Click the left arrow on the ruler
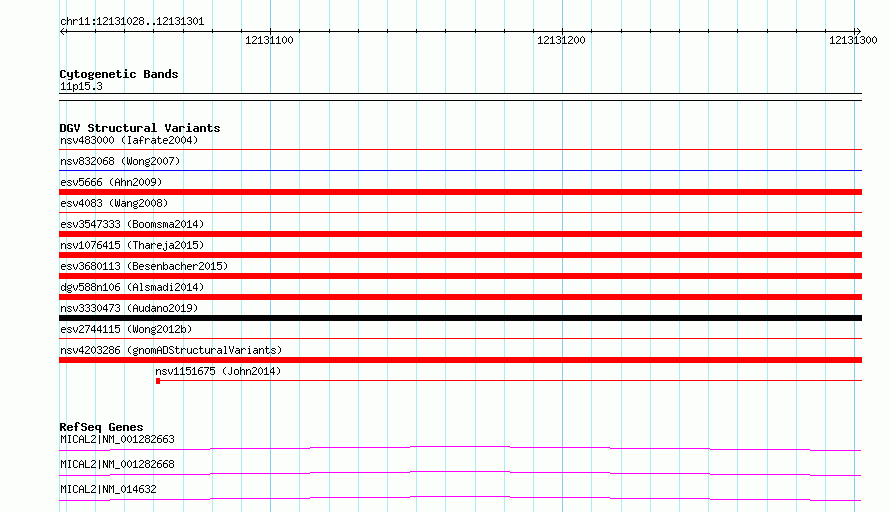The height and width of the screenshot is (512, 890). [x=63, y=31]
